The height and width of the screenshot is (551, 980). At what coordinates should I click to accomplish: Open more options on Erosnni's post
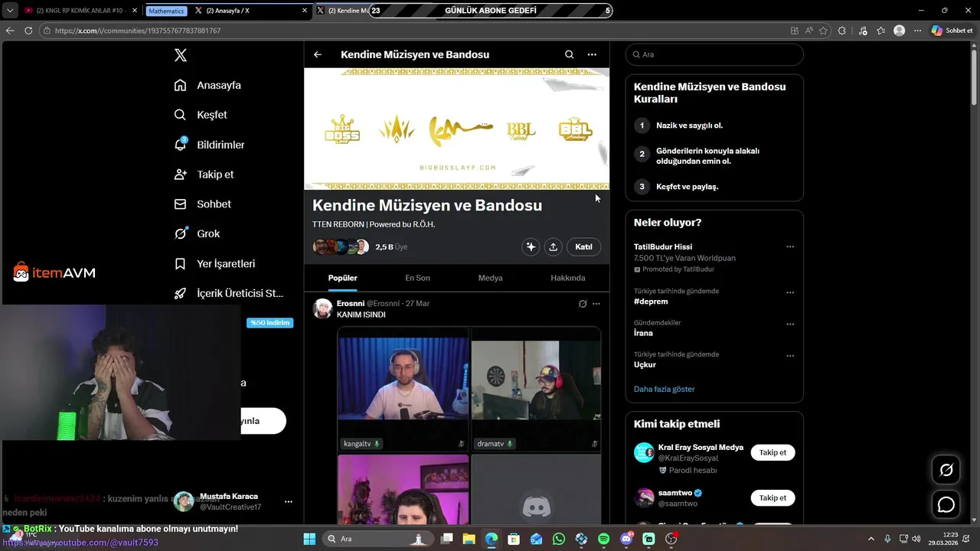tap(596, 304)
